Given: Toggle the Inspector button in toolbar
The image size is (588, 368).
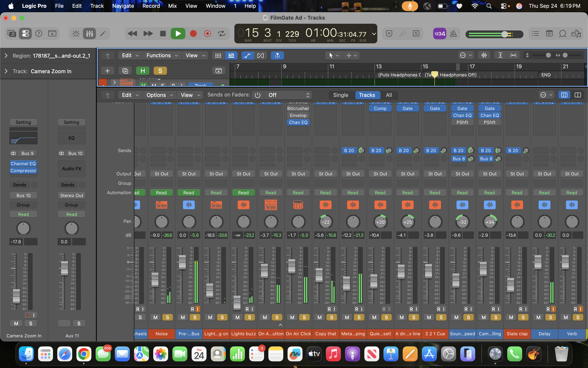Looking at the screenshot, I should click(25, 34).
